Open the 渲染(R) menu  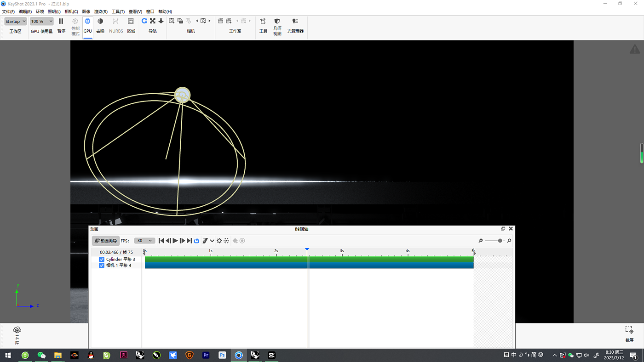[x=101, y=11]
